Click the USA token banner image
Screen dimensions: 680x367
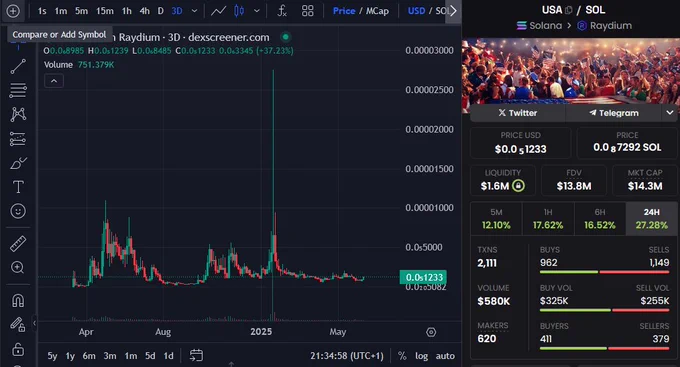pos(571,72)
